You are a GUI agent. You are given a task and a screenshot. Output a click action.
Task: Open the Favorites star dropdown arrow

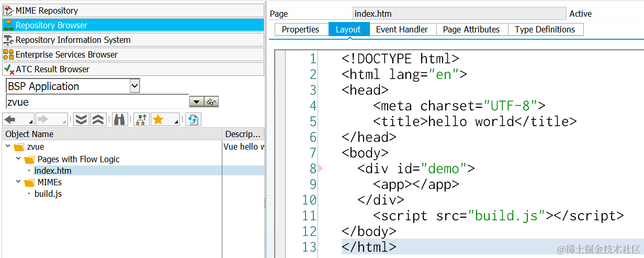point(175,121)
